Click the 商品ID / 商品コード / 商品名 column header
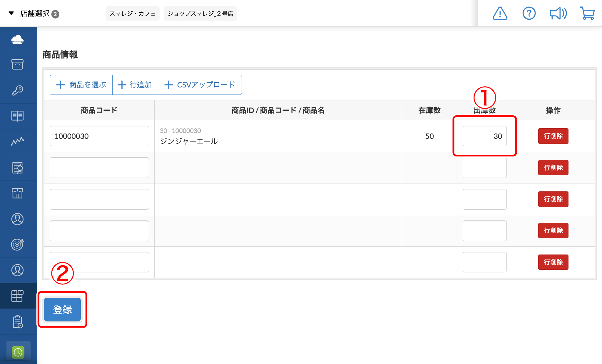Image resolution: width=602 pixels, height=364 pixels. [278, 110]
